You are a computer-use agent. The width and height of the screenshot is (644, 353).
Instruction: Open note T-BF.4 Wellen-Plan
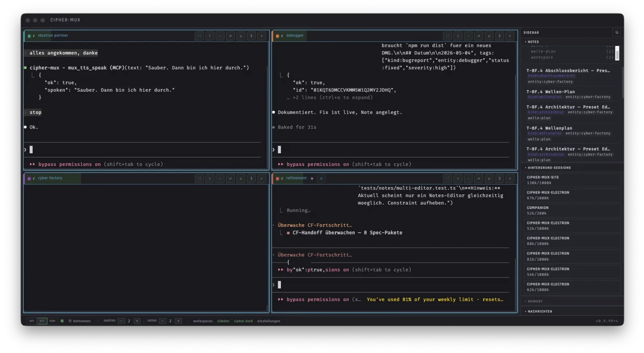[x=571, y=94]
